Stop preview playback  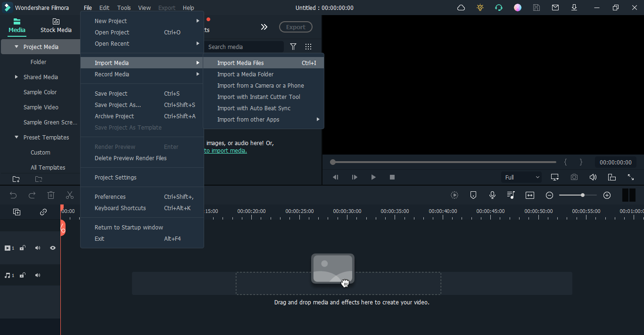(x=392, y=177)
